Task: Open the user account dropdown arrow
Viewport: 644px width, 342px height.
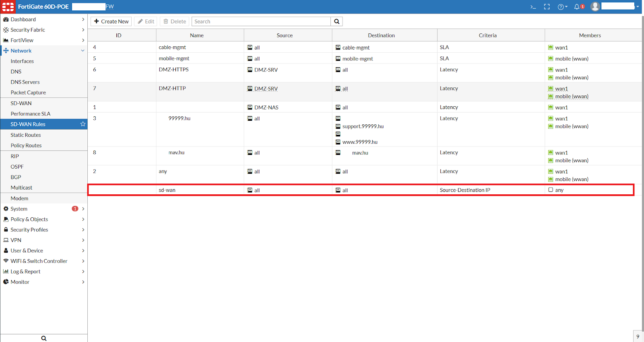Action: pos(638,7)
